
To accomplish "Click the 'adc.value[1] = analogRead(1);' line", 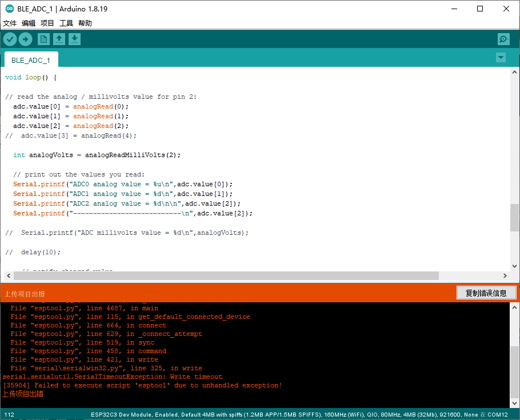I will [x=71, y=116].
